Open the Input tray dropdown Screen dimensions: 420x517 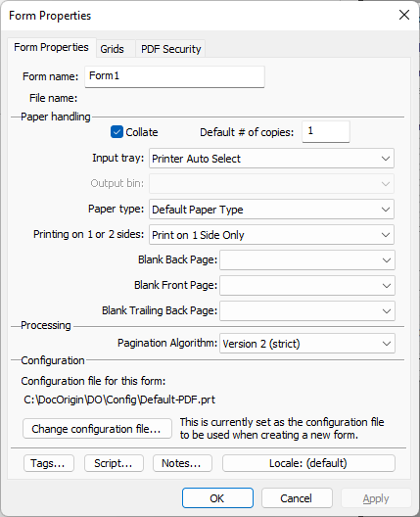click(x=271, y=159)
